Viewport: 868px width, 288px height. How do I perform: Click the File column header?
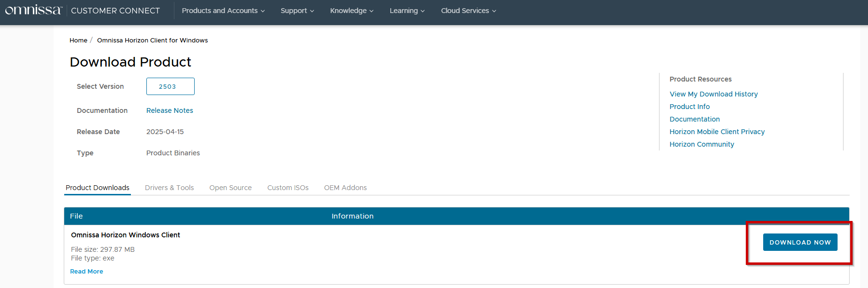pos(76,216)
